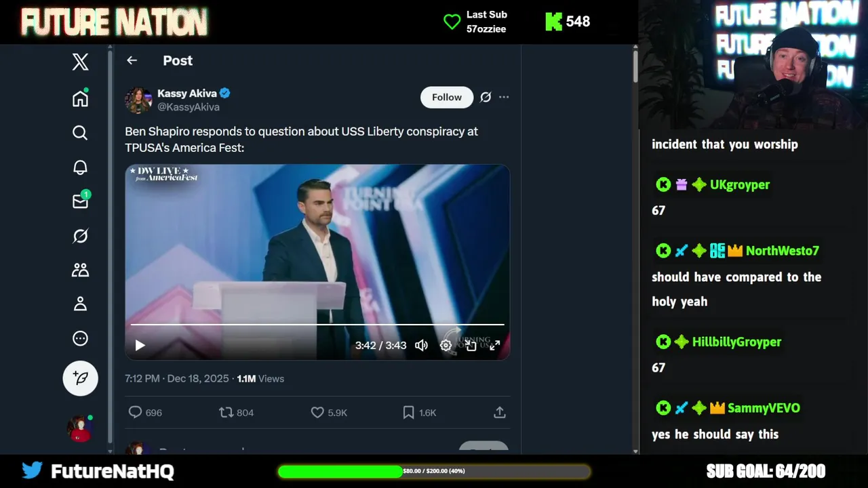This screenshot has height=488, width=868.
Task: Open the three-dot post options menu
Action: click(504, 97)
